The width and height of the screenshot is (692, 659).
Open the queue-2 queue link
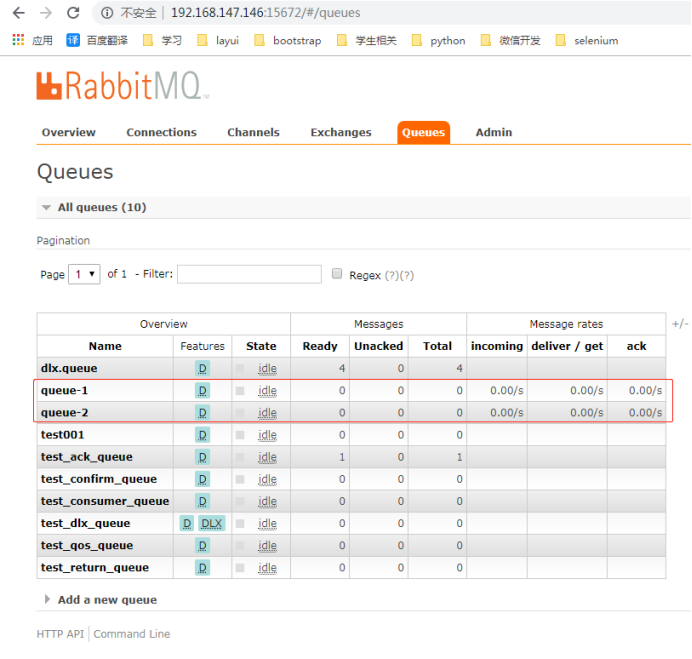coord(64,413)
